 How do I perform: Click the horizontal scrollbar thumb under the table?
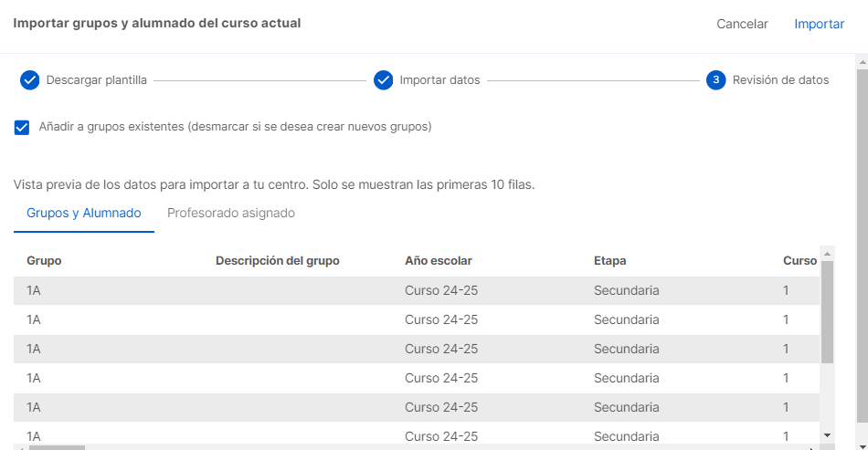tap(57, 447)
